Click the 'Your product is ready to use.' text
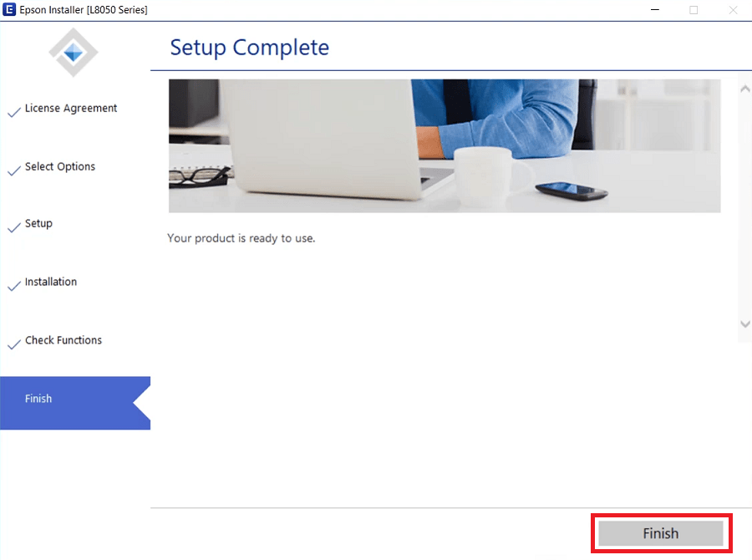 tap(241, 238)
